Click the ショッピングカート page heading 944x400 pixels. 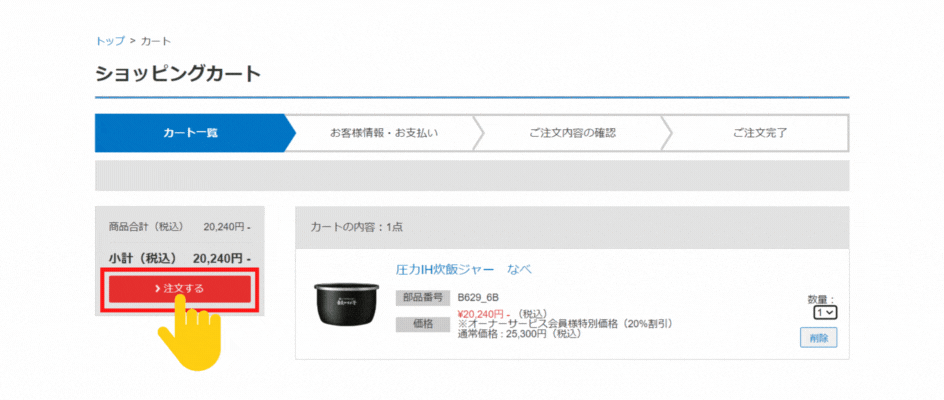pyautogui.click(x=178, y=73)
